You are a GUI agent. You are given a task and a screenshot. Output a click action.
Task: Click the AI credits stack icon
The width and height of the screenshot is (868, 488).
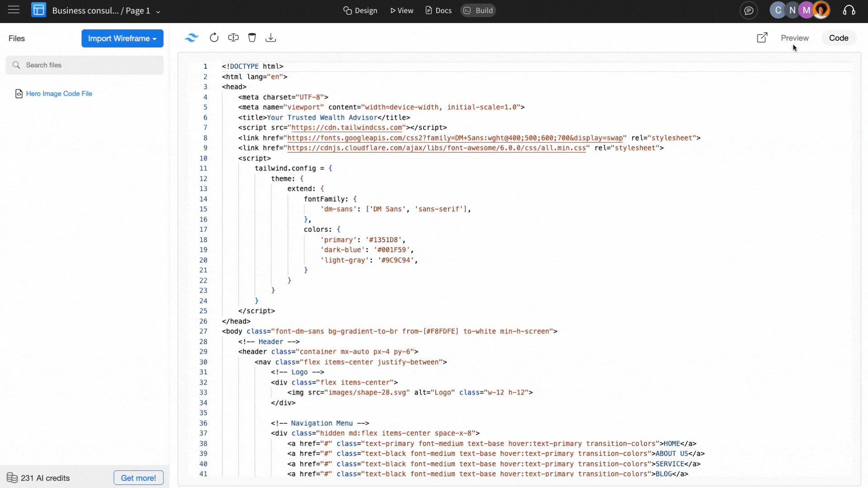pos(12,478)
